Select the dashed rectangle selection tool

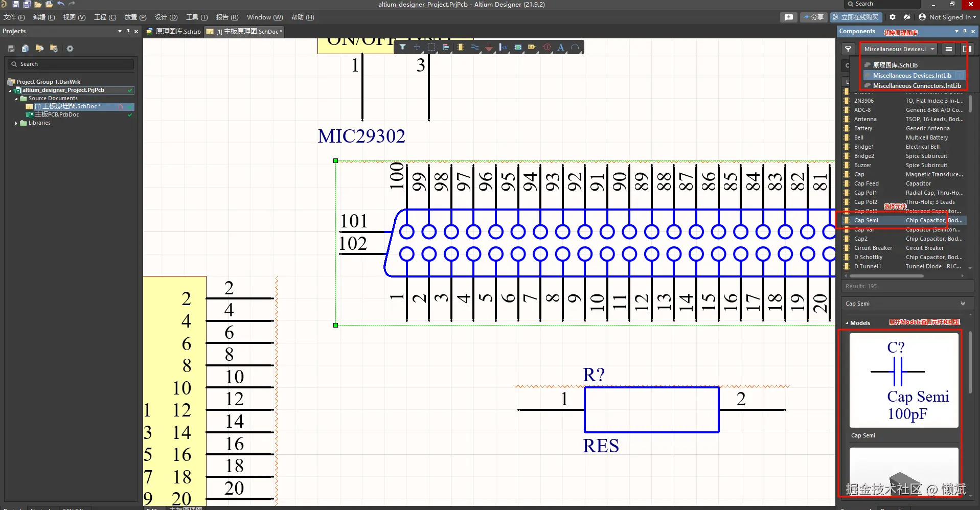[431, 47]
